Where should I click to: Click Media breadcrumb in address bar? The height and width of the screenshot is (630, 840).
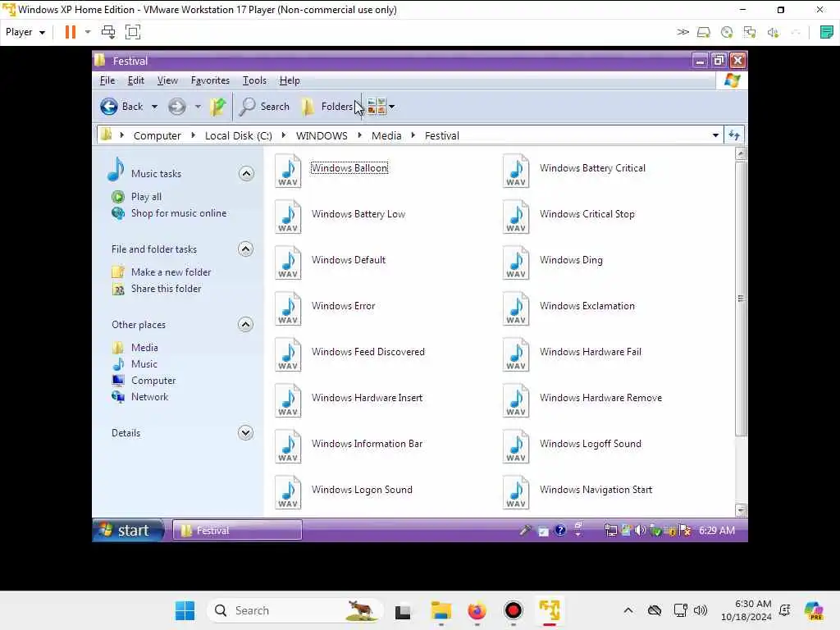pyautogui.click(x=386, y=135)
